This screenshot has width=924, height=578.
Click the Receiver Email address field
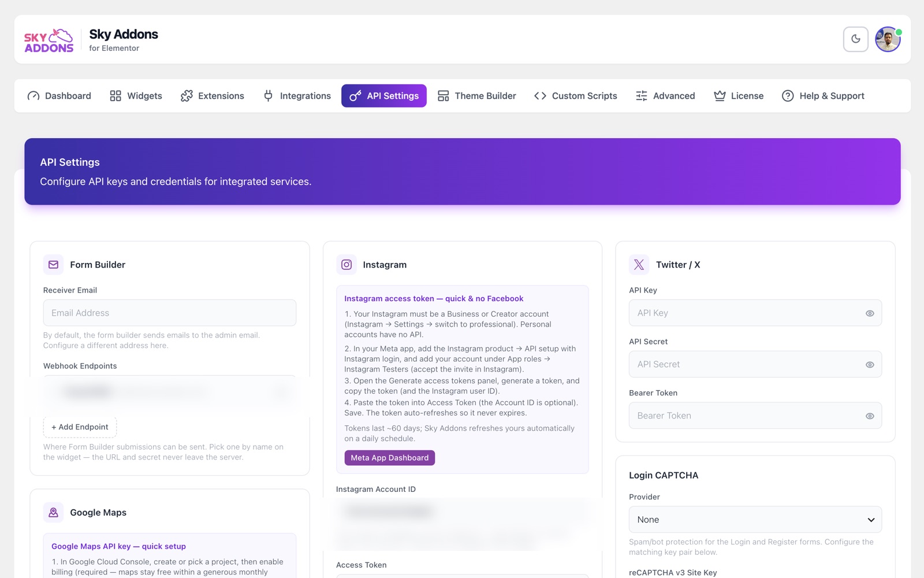pyautogui.click(x=170, y=313)
